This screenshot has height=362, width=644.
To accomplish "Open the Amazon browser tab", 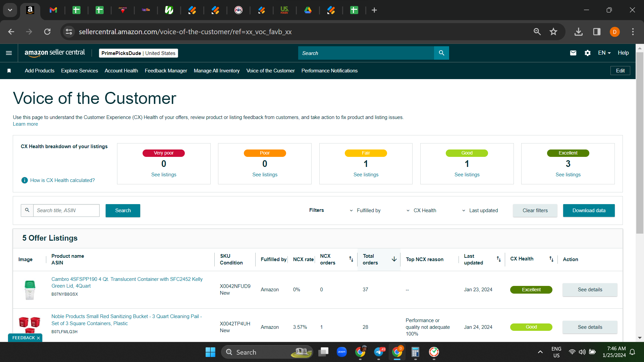I will tap(30, 10).
